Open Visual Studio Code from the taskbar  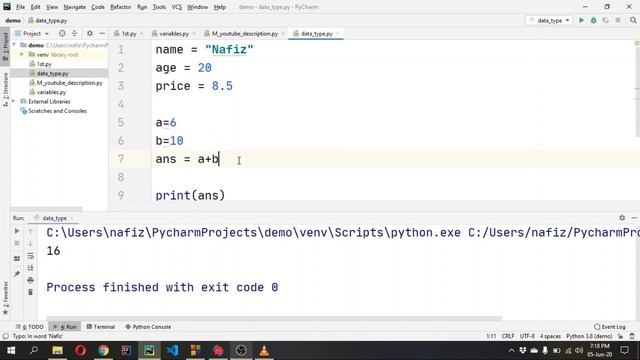click(x=172, y=350)
